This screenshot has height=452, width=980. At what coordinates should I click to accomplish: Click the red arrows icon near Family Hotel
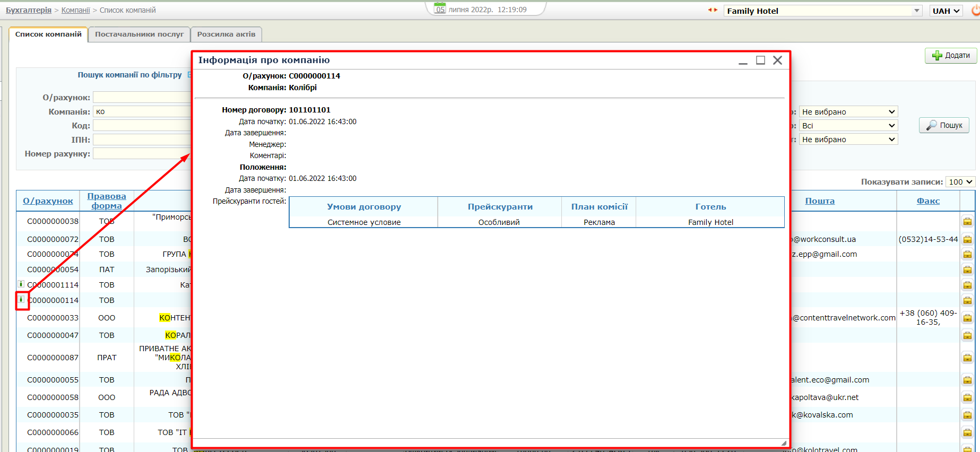click(x=713, y=10)
